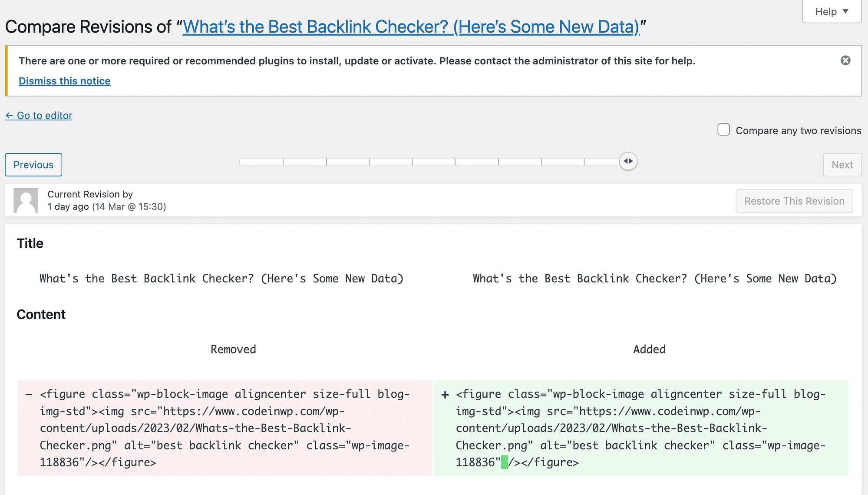Toggle the Compare any two revisions checkbox
This screenshot has height=495, width=868.
pyautogui.click(x=723, y=130)
